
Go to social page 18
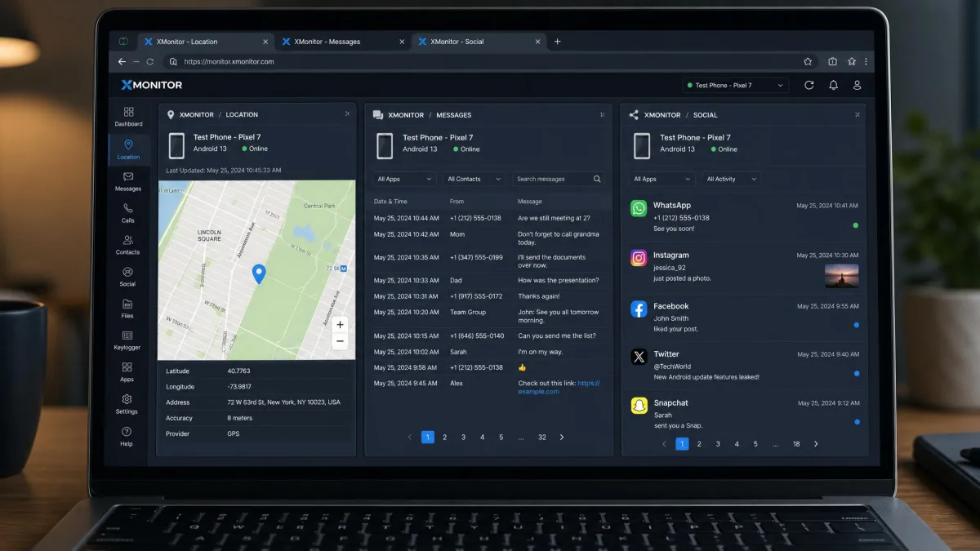pyautogui.click(x=796, y=444)
